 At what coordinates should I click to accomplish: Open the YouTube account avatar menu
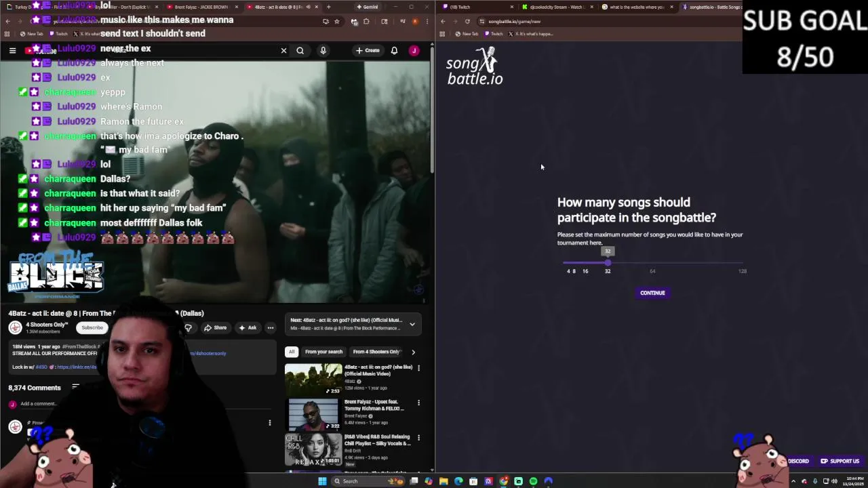414,50
